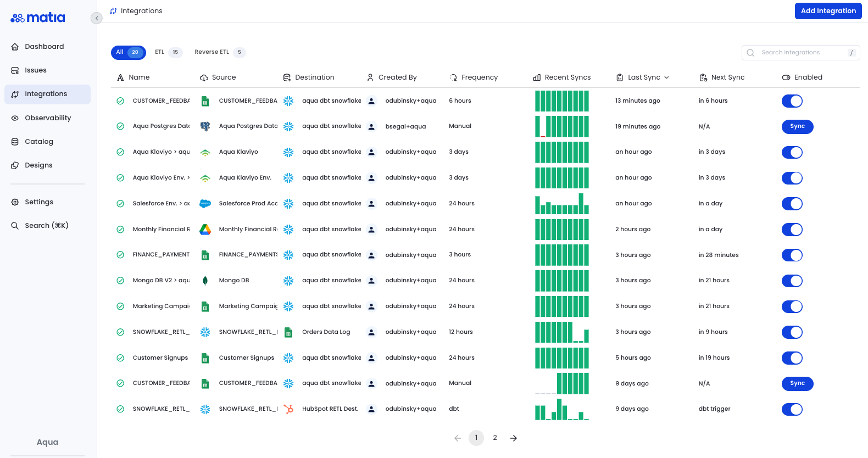Viewport: 868px width, 458px height.
Task: Click the Destination column header
Action: [x=309, y=77]
